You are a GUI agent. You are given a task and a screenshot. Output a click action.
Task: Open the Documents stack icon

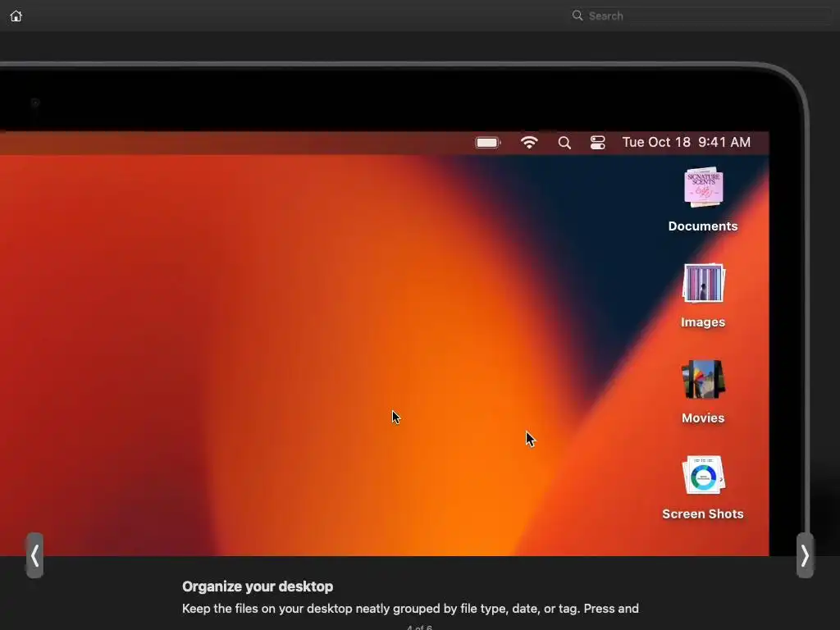tap(703, 187)
